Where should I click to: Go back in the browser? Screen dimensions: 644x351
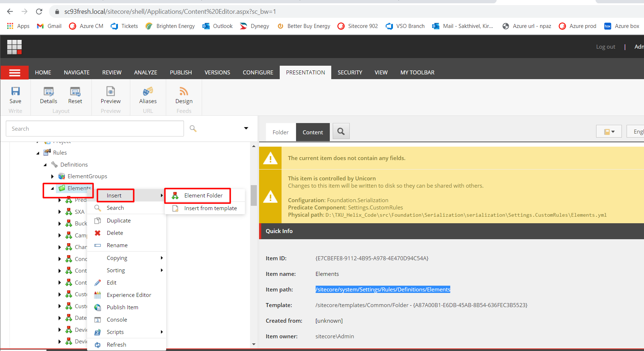coord(10,12)
